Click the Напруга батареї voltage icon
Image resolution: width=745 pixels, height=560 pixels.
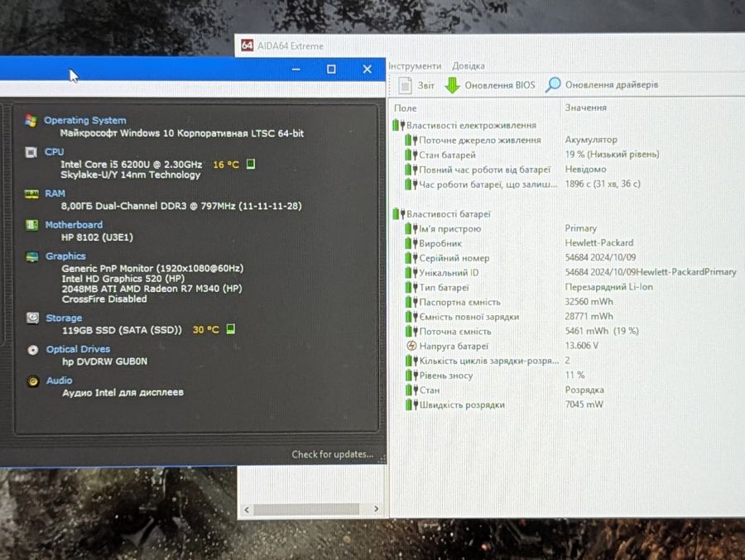click(x=411, y=346)
